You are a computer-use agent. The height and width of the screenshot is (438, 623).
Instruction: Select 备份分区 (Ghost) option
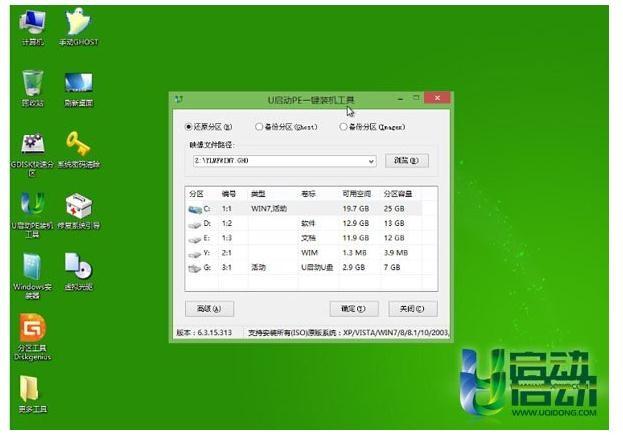point(286,127)
